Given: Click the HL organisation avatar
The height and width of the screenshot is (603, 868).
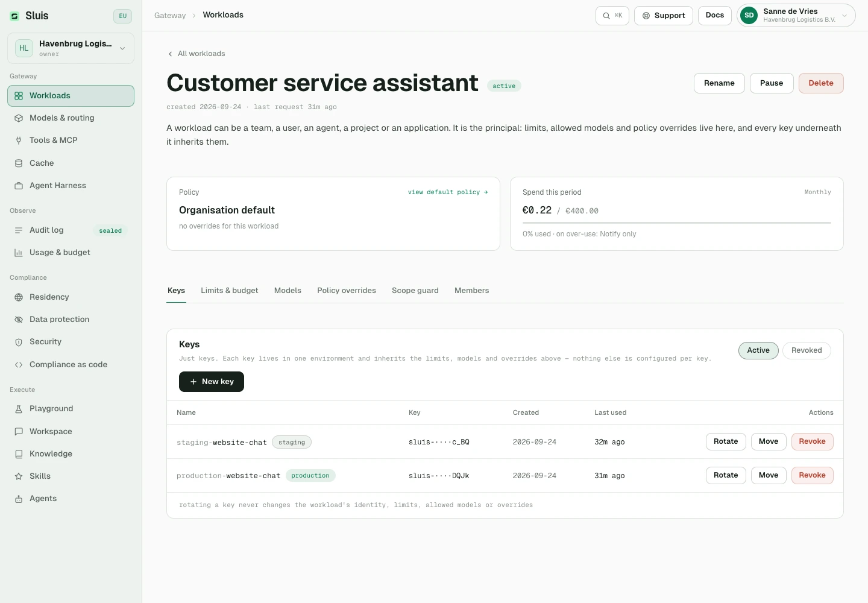Looking at the screenshot, I should 24,48.
